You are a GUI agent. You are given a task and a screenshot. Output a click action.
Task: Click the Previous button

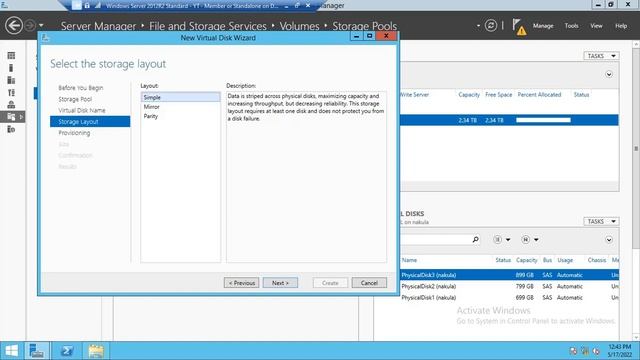point(241,283)
